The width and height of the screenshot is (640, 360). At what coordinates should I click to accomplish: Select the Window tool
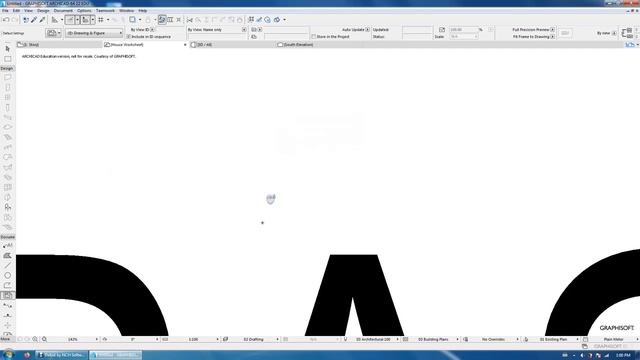point(7,97)
